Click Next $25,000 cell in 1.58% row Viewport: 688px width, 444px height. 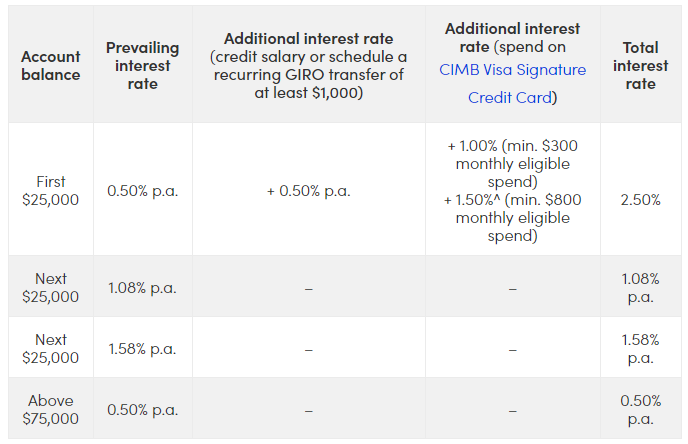pos(51,349)
